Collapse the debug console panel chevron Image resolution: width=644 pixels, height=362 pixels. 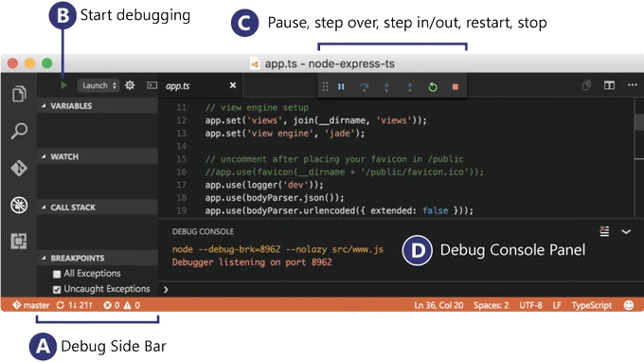coord(626,232)
